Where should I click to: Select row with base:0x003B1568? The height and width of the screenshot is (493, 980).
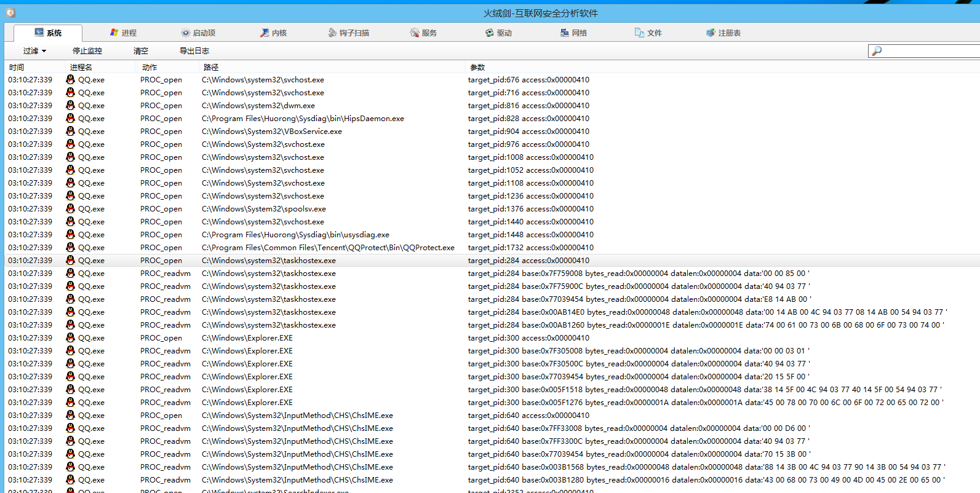click(492, 467)
